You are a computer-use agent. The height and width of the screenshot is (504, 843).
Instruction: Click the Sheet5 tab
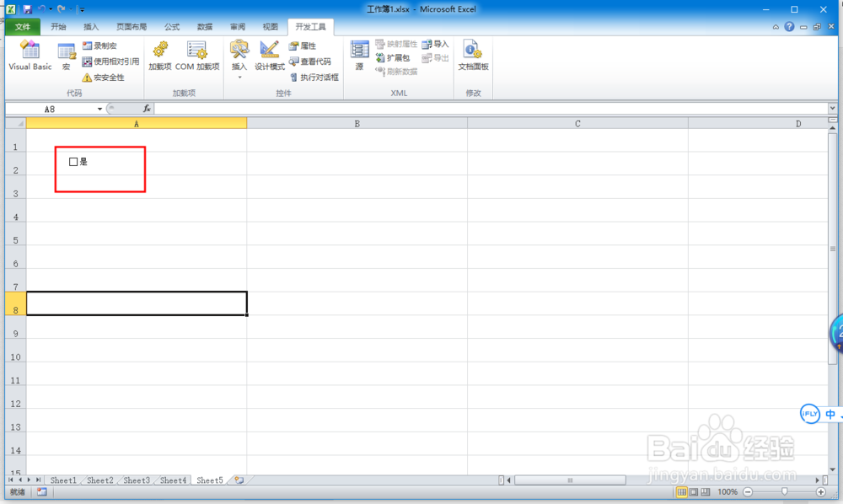210,480
